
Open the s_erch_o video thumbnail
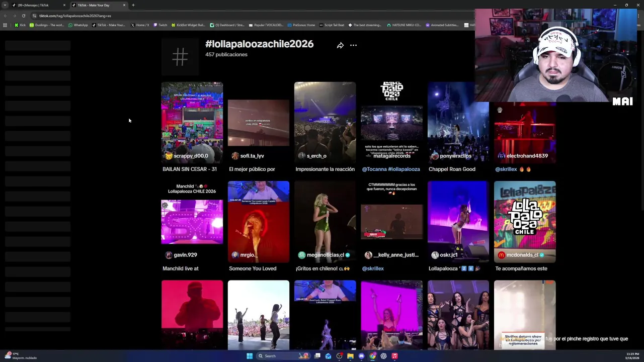click(x=325, y=123)
